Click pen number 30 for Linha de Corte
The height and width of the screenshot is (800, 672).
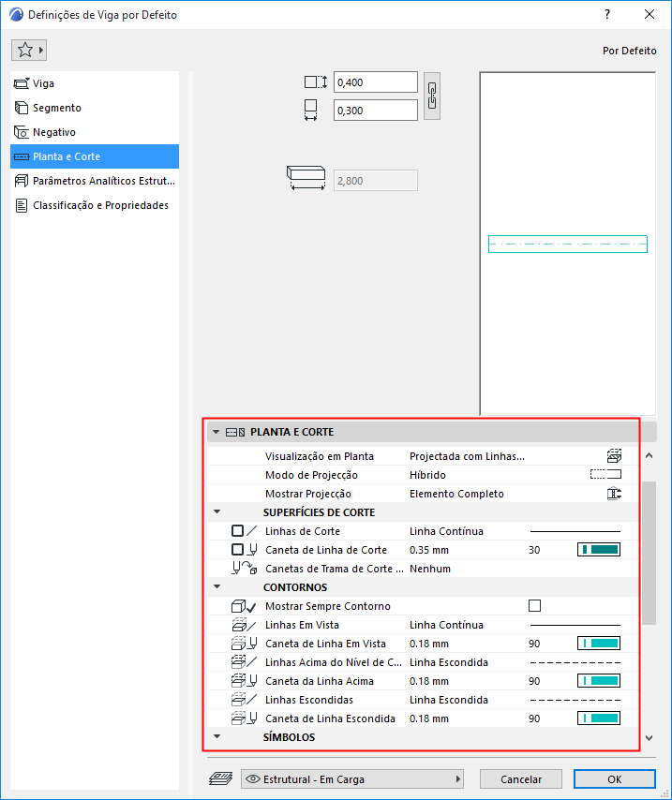pyautogui.click(x=534, y=550)
